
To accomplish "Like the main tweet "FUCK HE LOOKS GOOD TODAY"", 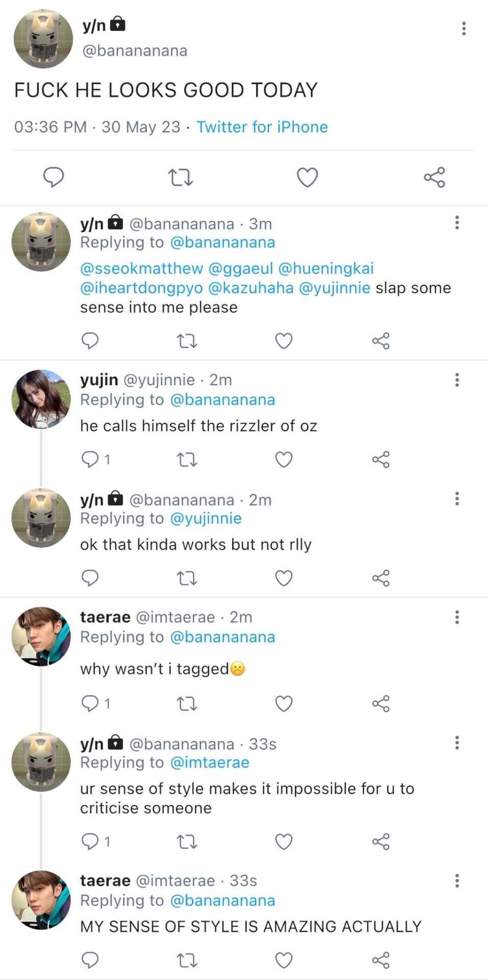I will [307, 178].
